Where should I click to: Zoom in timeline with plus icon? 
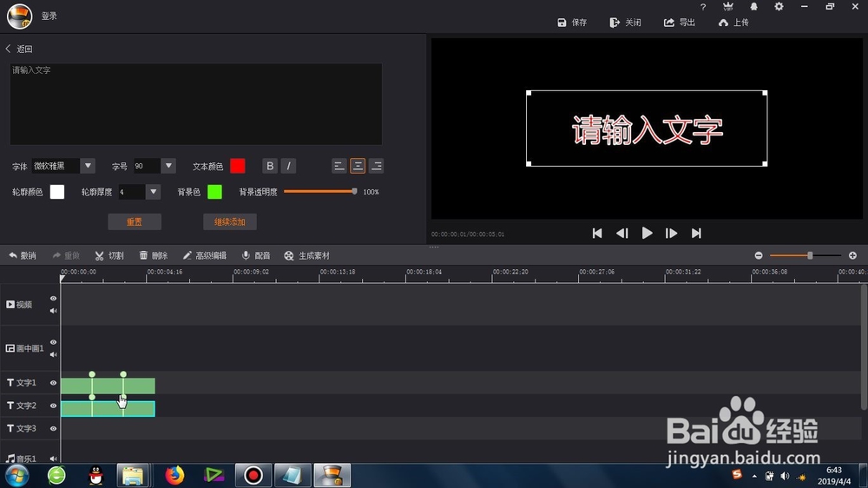coord(852,255)
